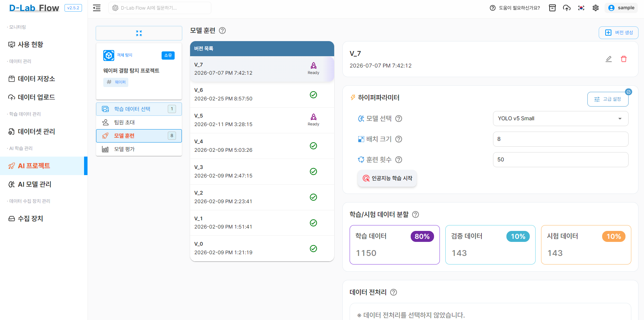Click the completed check icon for V_4
The width and height of the screenshot is (644, 320).
[x=313, y=146]
